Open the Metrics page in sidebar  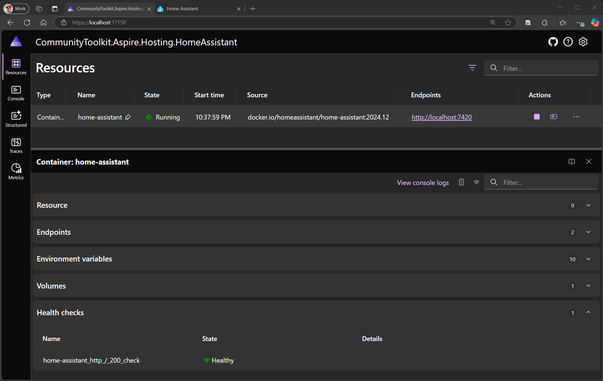point(16,171)
